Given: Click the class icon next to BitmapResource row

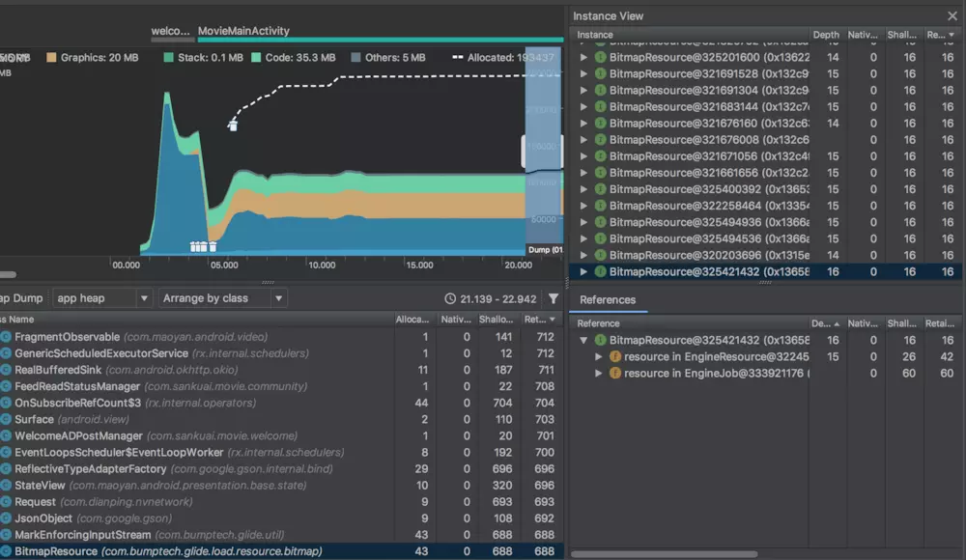Looking at the screenshot, I should 6,551.
